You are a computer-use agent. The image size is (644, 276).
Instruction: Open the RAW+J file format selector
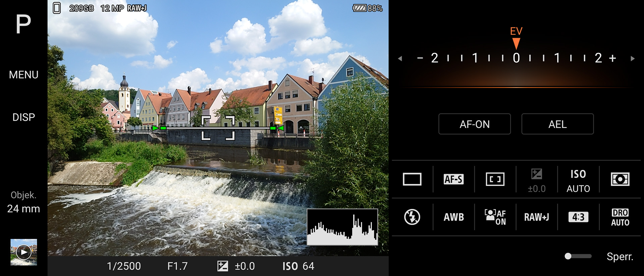click(x=537, y=217)
